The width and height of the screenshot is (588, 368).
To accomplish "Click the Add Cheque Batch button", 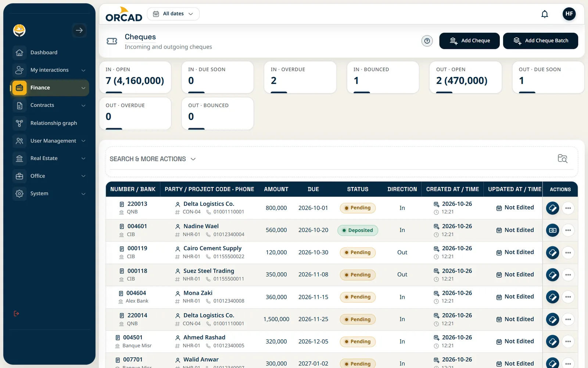I will click(x=540, y=41).
